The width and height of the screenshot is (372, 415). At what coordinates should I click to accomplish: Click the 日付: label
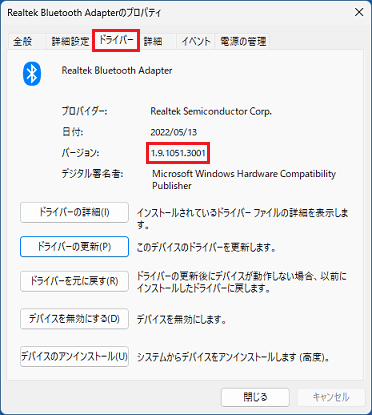tap(73, 132)
